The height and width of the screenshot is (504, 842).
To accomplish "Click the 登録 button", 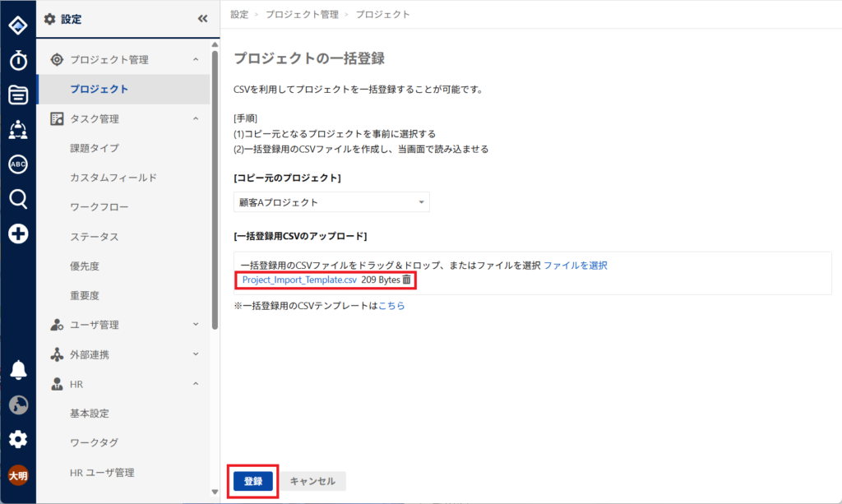I will pos(252,481).
